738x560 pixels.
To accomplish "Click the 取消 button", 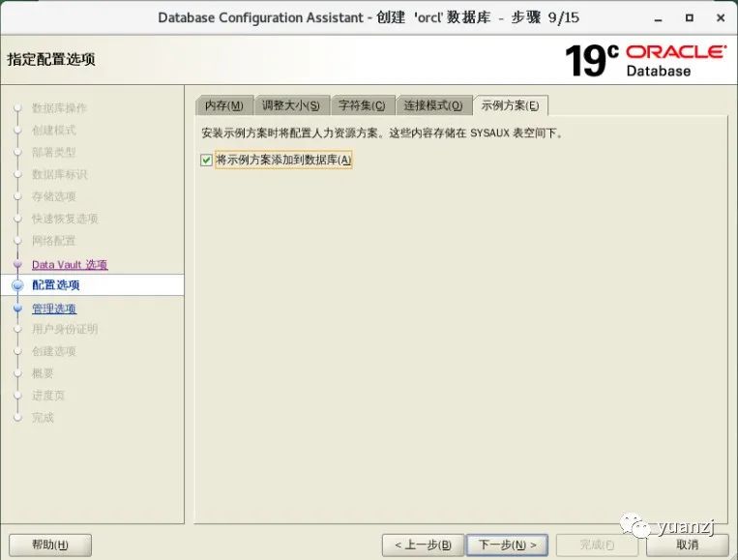I will tap(687, 545).
